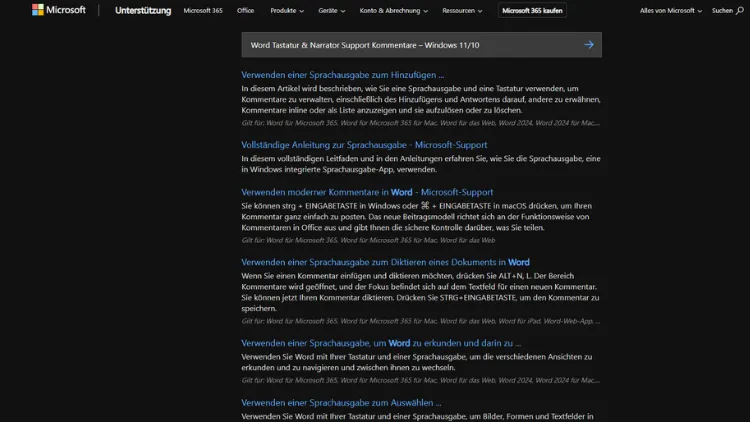Expand the Ressourcen dropdown
Viewport: 750px width, 422px height.
pyautogui.click(x=462, y=11)
